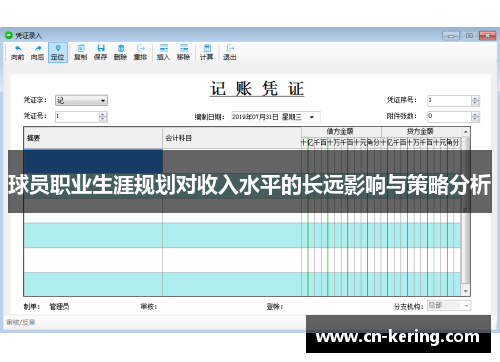Click the 复制 copy icon
This screenshot has width=500, height=362.
[81, 48]
